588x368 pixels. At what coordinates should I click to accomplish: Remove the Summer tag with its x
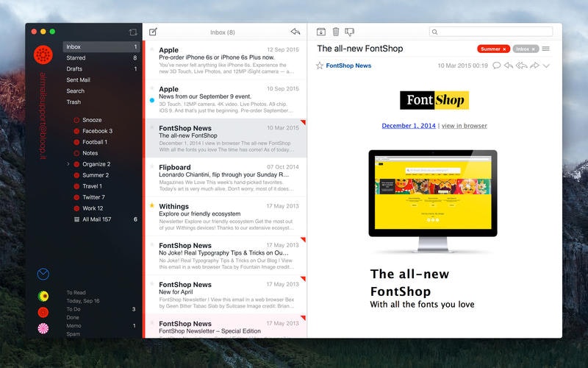(504, 49)
